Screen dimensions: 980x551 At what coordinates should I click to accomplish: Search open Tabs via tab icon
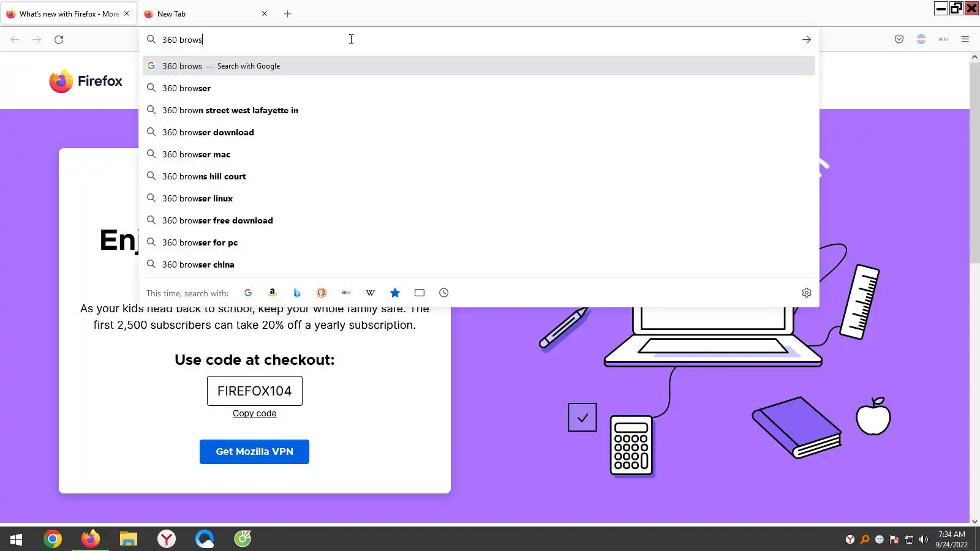click(x=420, y=293)
